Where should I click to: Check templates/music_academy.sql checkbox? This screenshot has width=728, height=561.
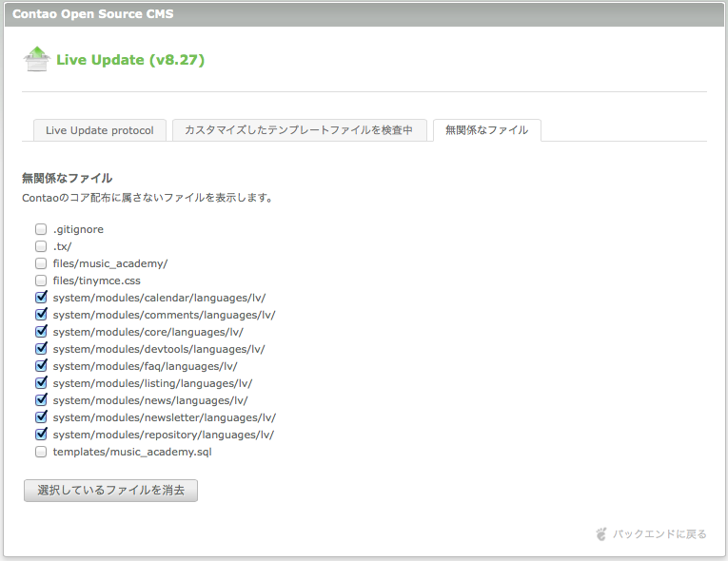pyautogui.click(x=41, y=452)
